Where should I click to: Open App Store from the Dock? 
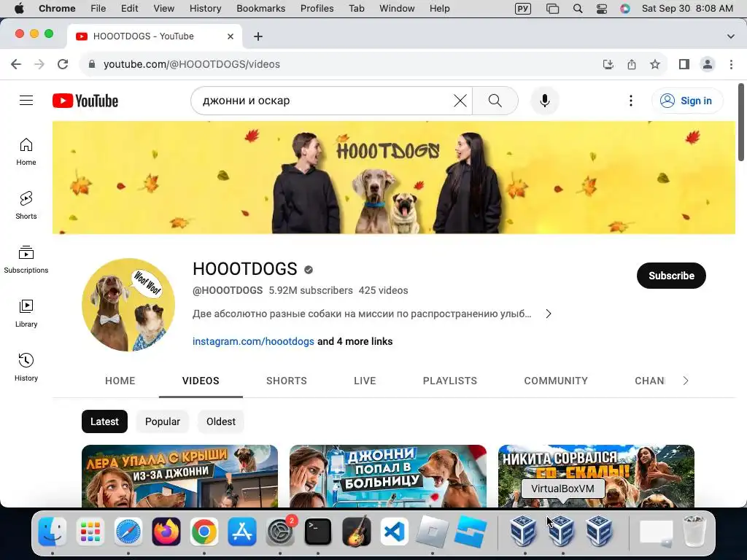pyautogui.click(x=242, y=532)
